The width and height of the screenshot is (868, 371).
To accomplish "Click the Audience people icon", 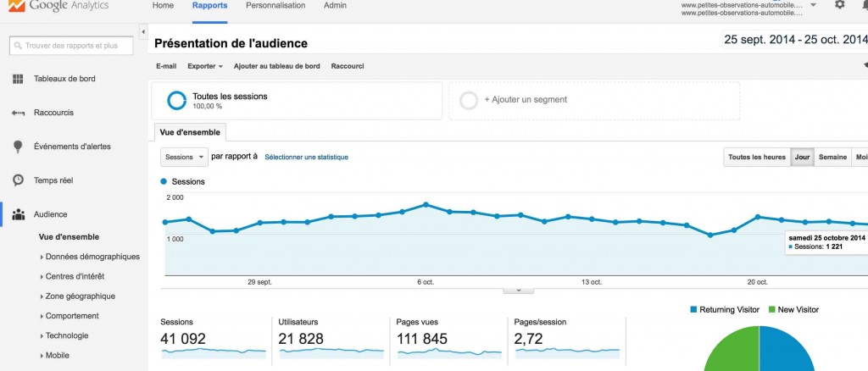I will (18, 214).
